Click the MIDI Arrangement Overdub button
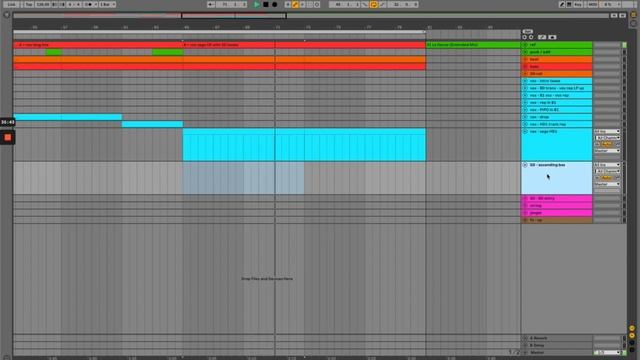This screenshot has height=360, width=640. pyautogui.click(x=288, y=4)
